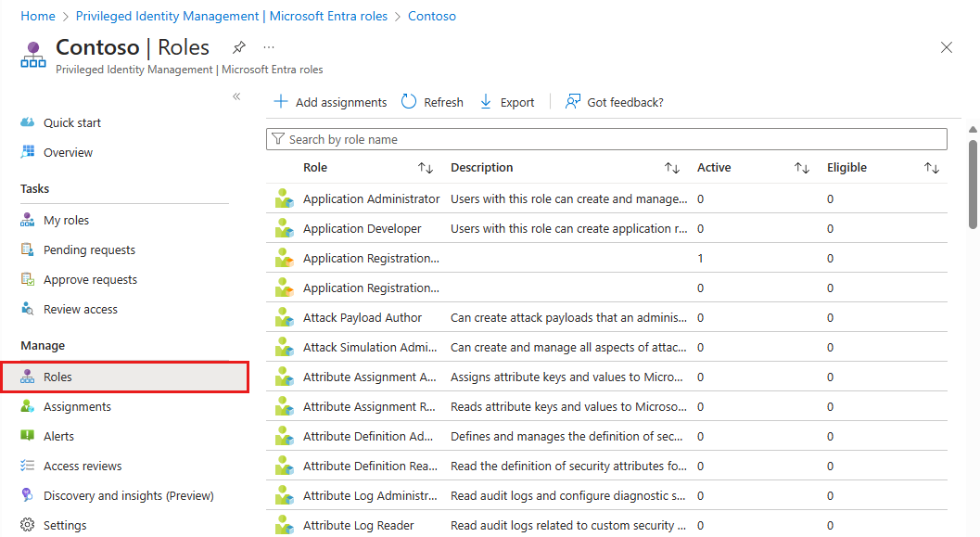Click the vertical scrollbar of the roles list
This screenshot has width=980, height=537.
pyautogui.click(x=973, y=182)
